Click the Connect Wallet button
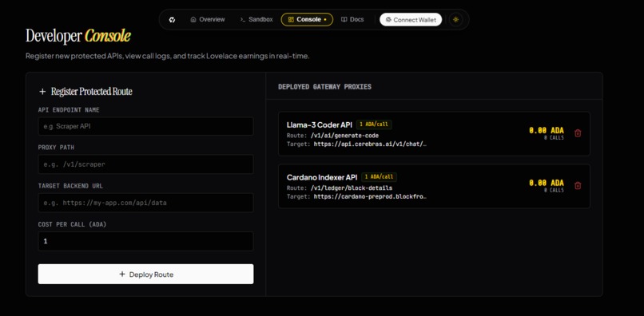Image resolution: width=644 pixels, height=316 pixels. tap(411, 20)
